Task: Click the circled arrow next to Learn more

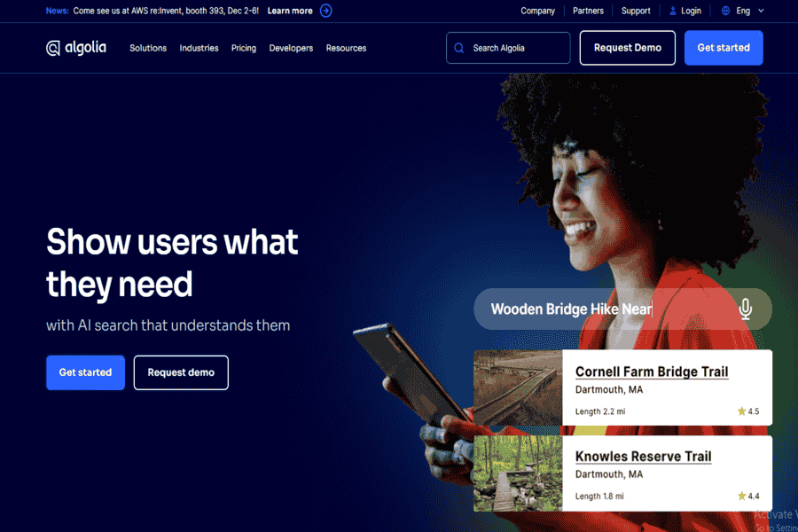Action: click(x=325, y=11)
